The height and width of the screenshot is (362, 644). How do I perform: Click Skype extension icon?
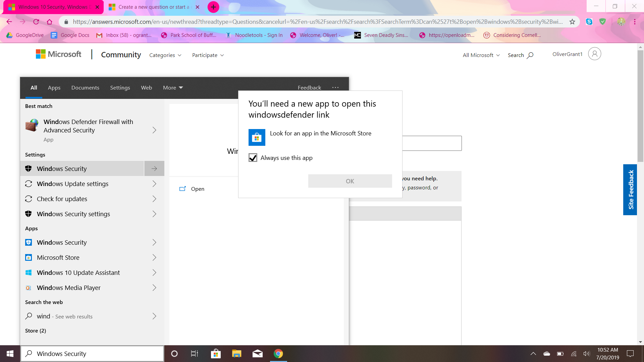tap(589, 22)
